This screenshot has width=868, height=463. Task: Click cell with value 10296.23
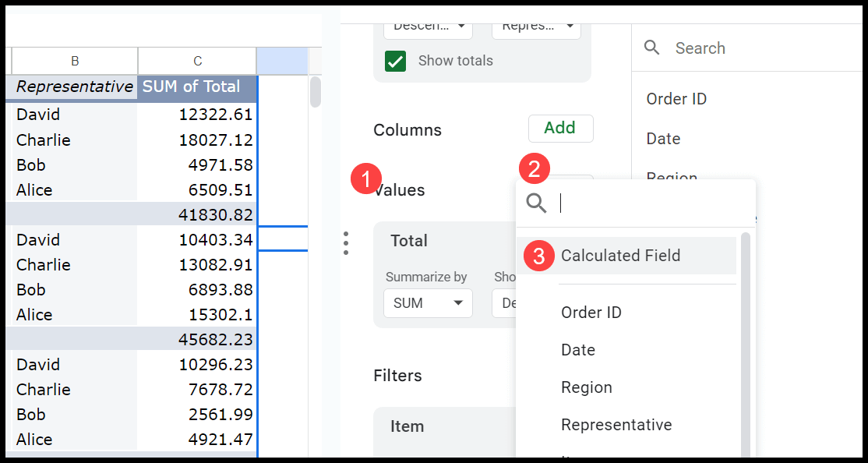198,365
